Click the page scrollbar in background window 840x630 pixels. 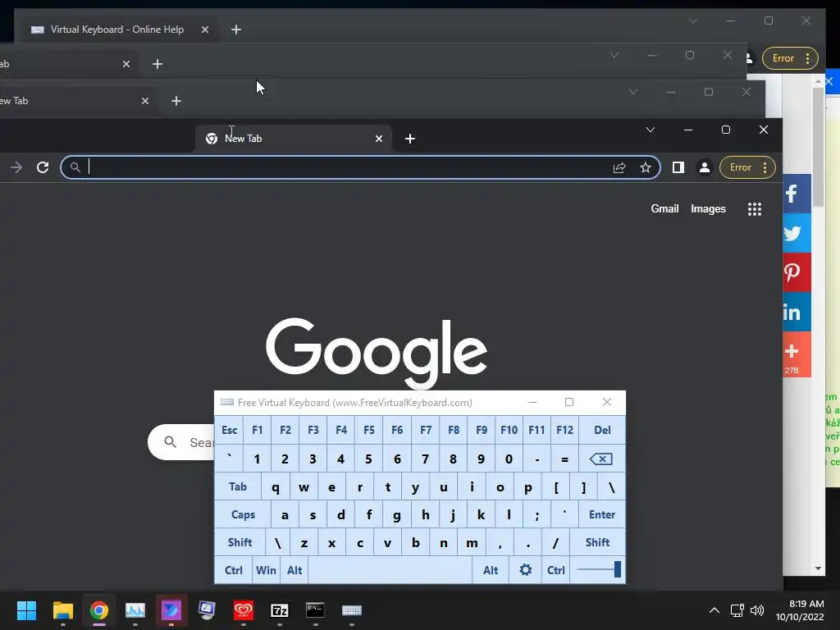pos(818,148)
